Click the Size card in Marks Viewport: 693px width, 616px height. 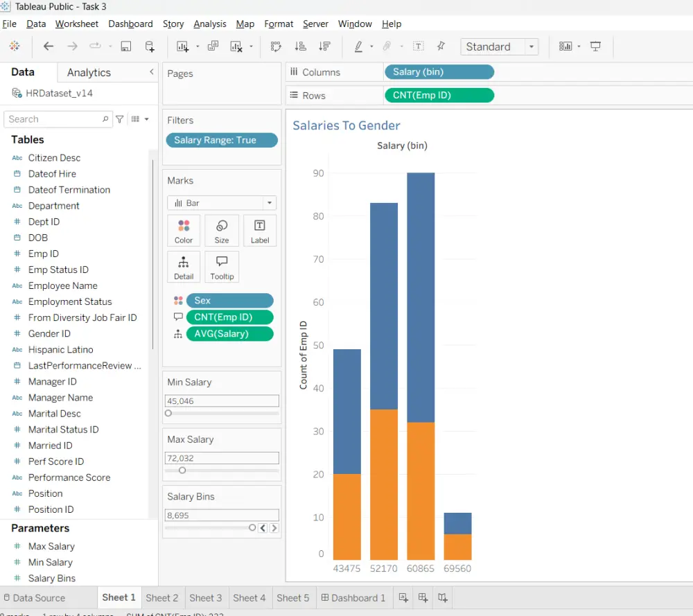pyautogui.click(x=222, y=231)
